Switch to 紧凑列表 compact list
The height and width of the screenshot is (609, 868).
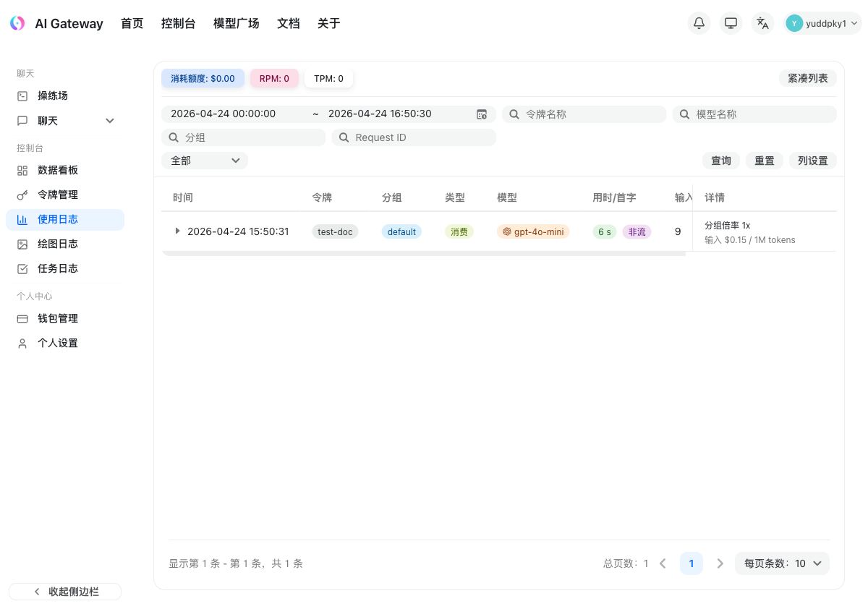click(x=808, y=78)
